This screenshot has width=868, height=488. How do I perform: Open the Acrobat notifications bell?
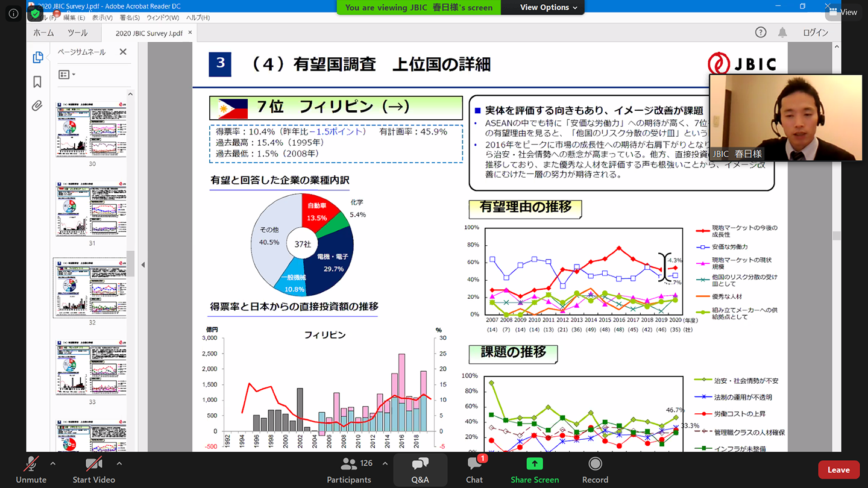[782, 33]
